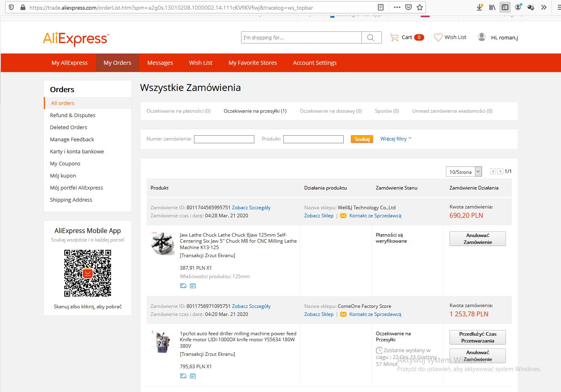Save page to Pocket
Image resolution: width=561 pixels, height=392 pixels.
[x=408, y=7]
